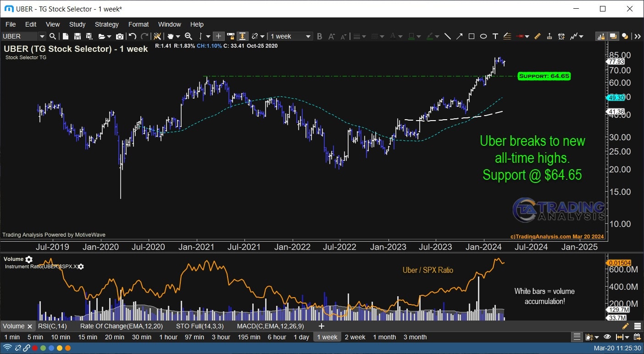
Task: Open the Format menu
Action: pyautogui.click(x=139, y=24)
